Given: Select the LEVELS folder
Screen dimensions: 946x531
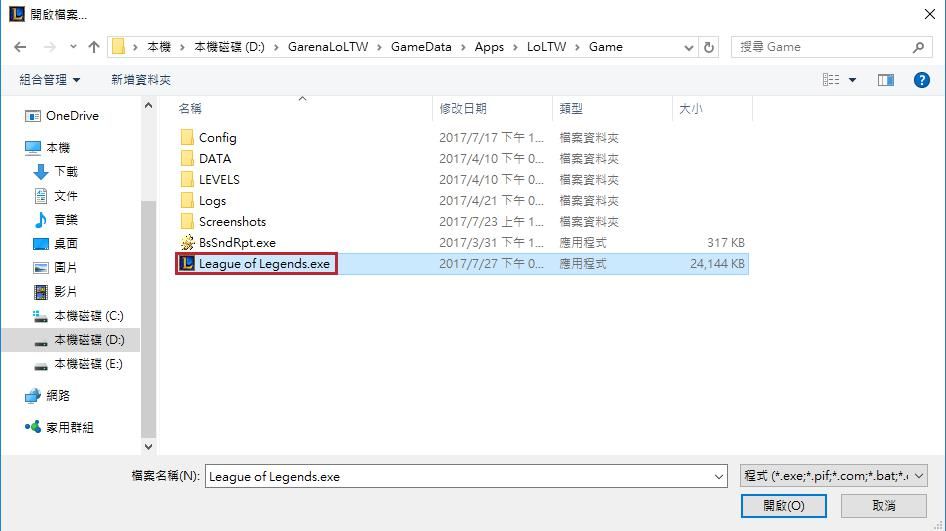Looking at the screenshot, I should click(x=219, y=180).
